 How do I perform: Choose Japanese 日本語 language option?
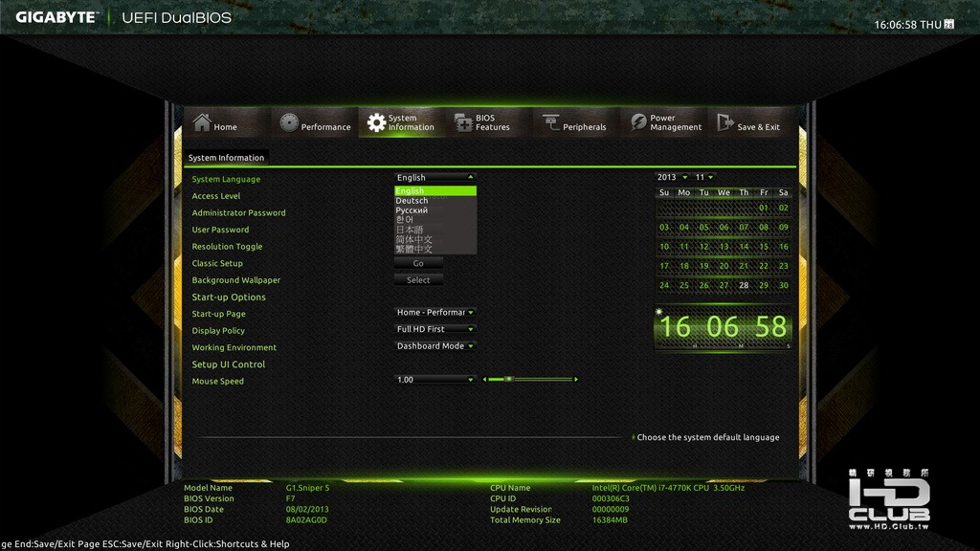point(435,230)
